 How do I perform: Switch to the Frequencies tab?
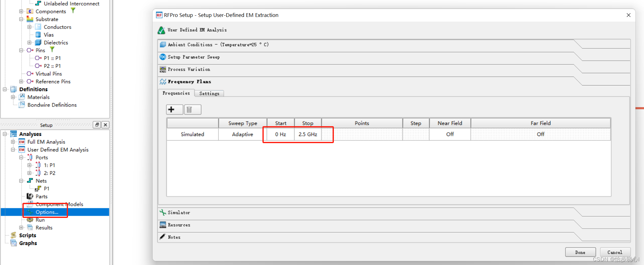click(176, 93)
